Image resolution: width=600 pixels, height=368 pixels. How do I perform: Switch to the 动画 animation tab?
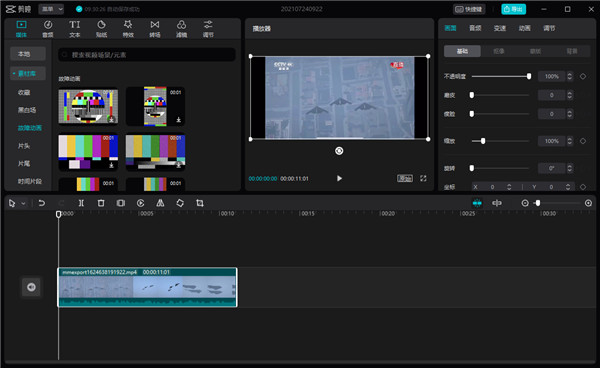[525, 28]
